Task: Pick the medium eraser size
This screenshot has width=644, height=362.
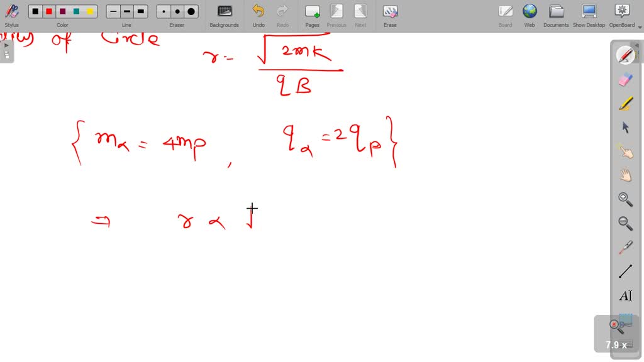Action: (x=177, y=11)
